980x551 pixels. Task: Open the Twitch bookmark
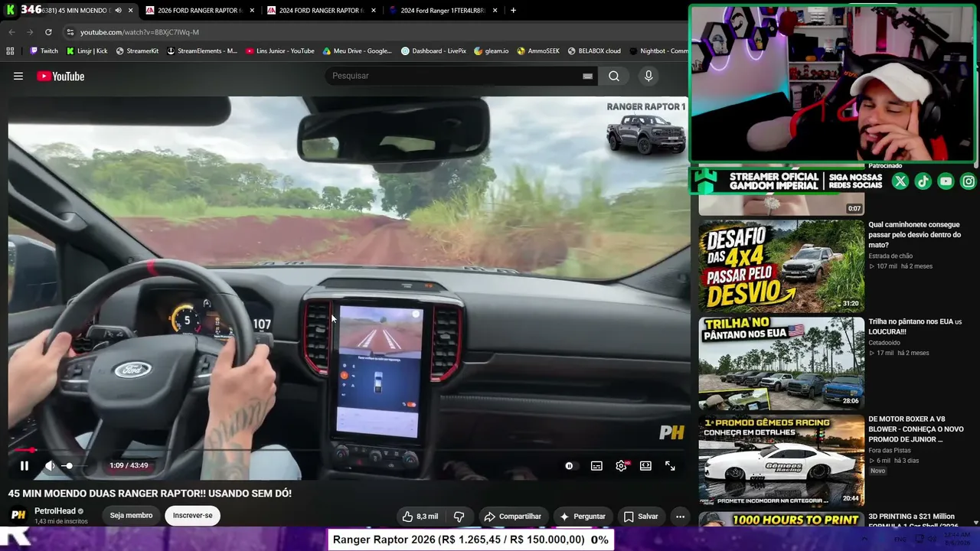pos(44,51)
